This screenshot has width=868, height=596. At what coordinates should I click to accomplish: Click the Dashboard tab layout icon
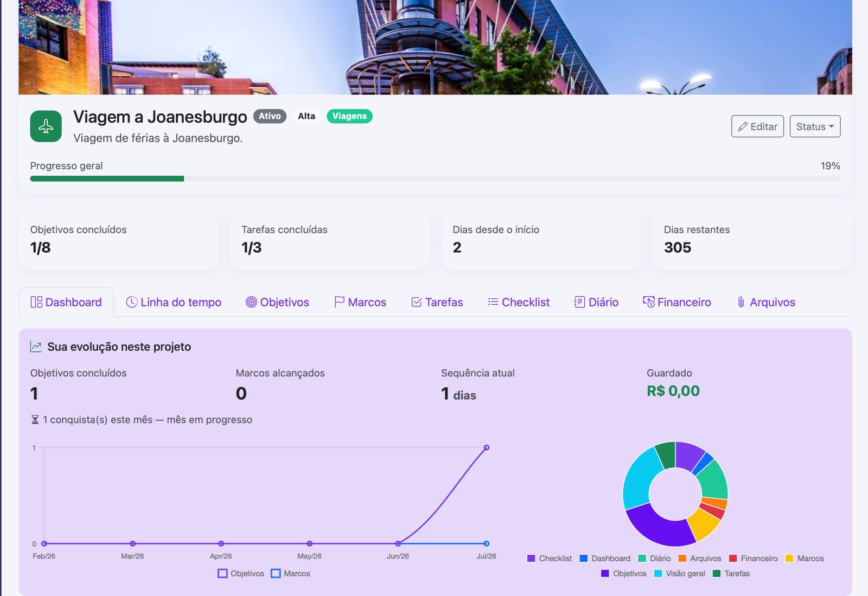coord(36,302)
